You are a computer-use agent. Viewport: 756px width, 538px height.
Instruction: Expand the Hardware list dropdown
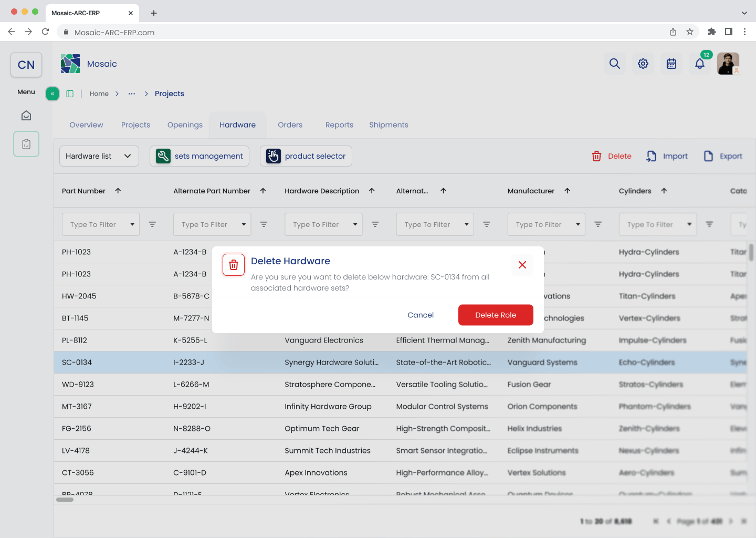99,156
